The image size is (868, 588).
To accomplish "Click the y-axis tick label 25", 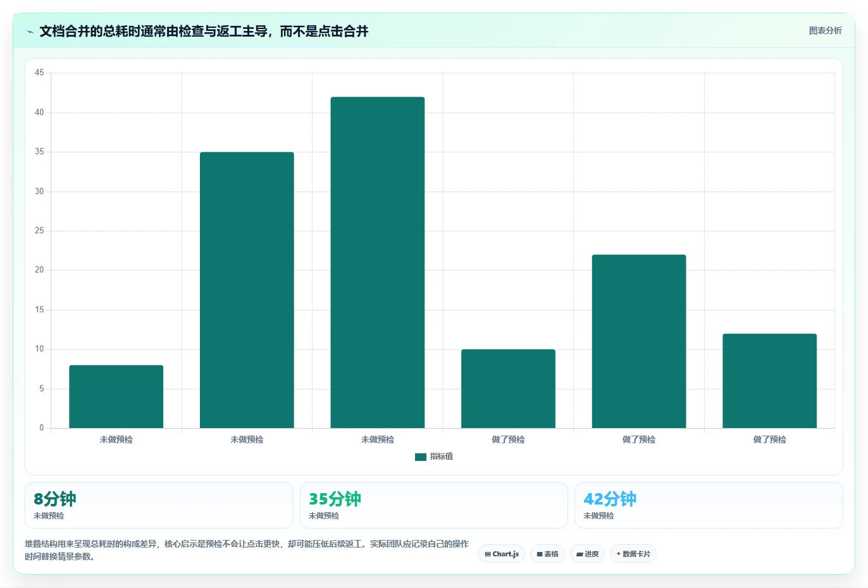I will coord(39,231).
